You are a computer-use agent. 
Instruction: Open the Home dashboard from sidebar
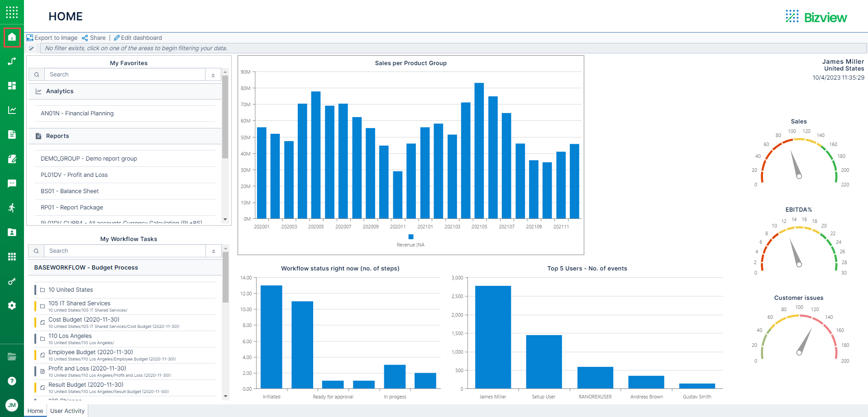(12, 38)
